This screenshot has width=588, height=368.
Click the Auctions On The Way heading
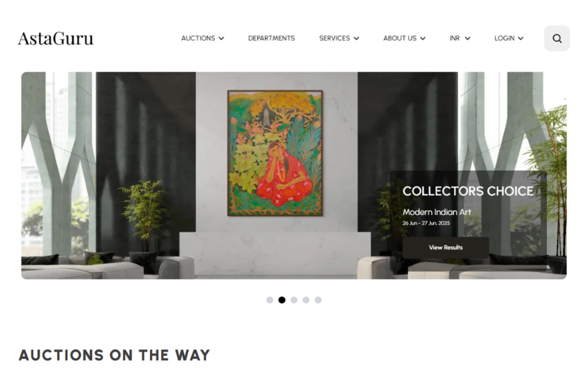tap(114, 355)
